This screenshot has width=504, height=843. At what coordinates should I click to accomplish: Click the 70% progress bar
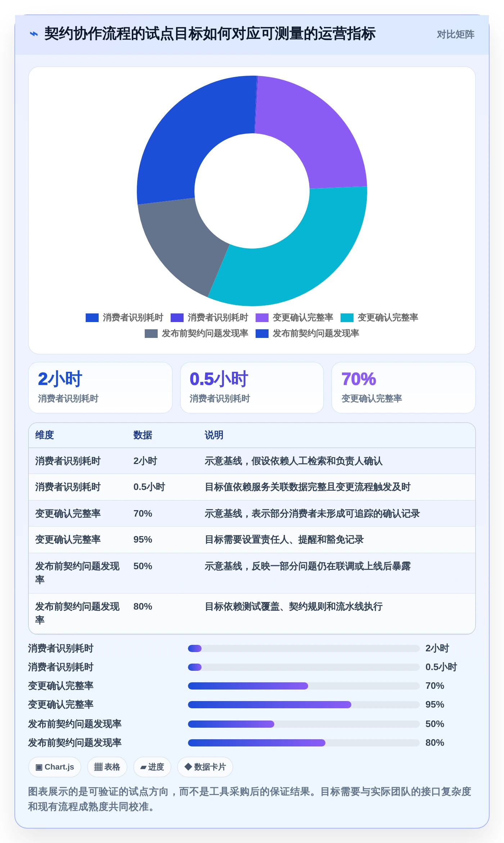[304, 686]
